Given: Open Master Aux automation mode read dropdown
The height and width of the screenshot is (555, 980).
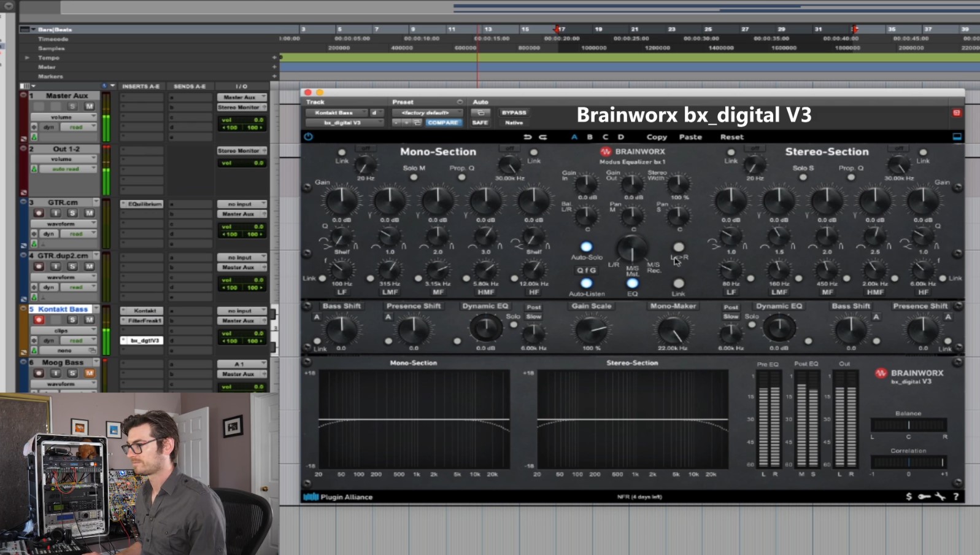Looking at the screenshot, I should click(79, 127).
